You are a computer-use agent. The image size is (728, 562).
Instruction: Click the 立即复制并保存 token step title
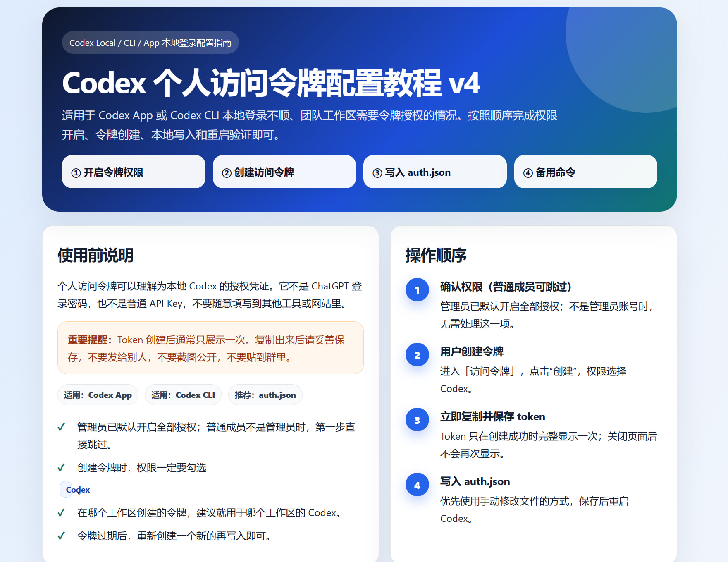tap(492, 416)
